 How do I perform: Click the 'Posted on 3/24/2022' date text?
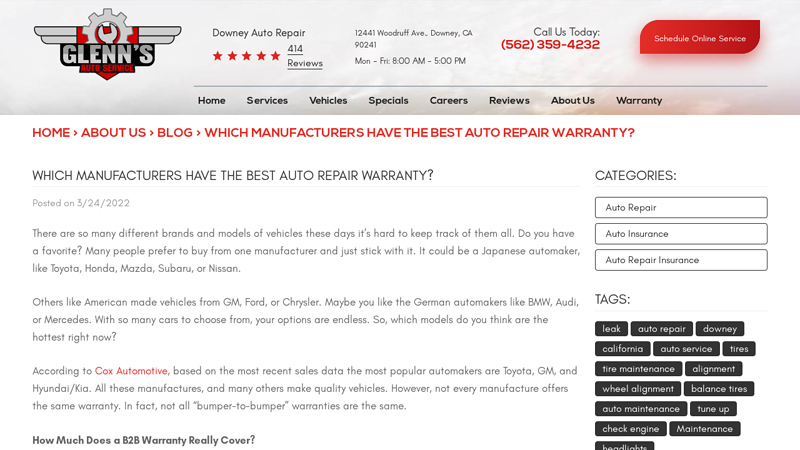(x=81, y=203)
